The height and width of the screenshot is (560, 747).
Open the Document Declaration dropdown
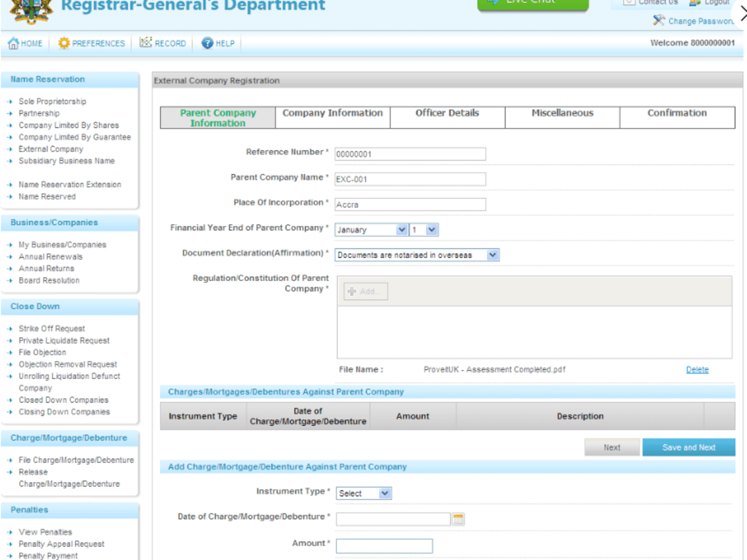tap(417, 255)
